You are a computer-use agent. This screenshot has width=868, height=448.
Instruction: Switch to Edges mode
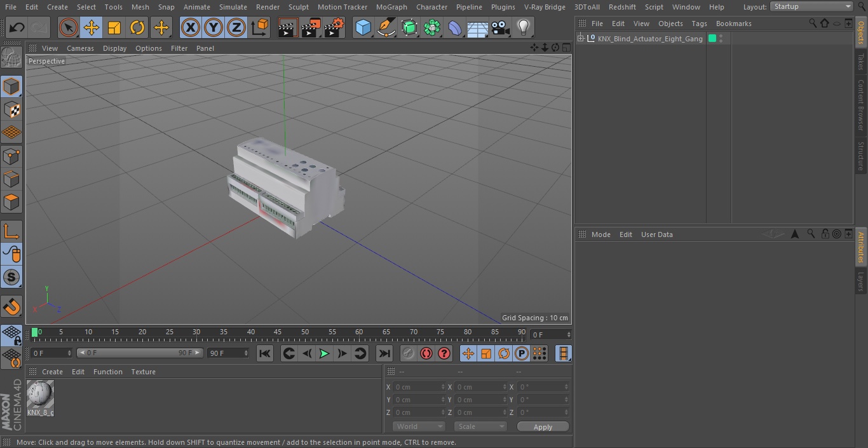(x=11, y=179)
